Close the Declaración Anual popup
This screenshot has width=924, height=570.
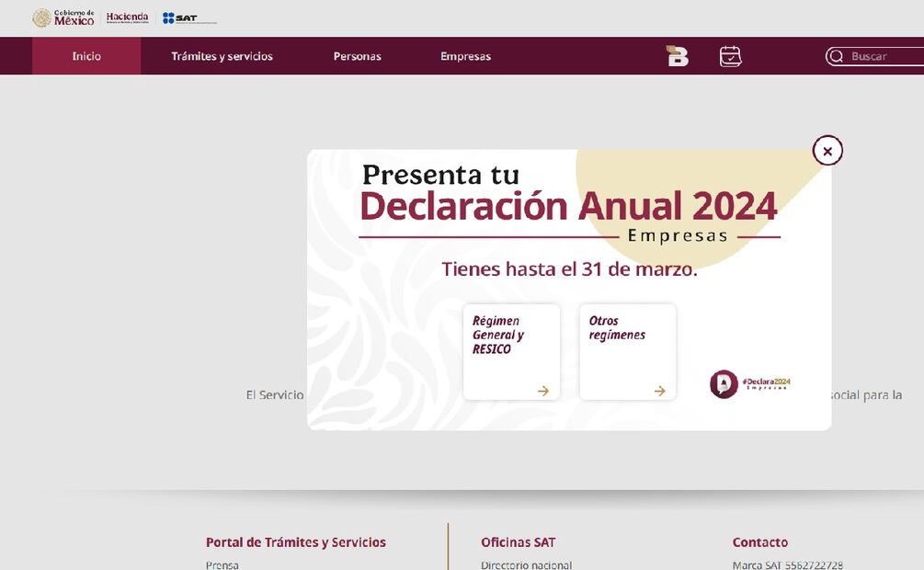827,151
